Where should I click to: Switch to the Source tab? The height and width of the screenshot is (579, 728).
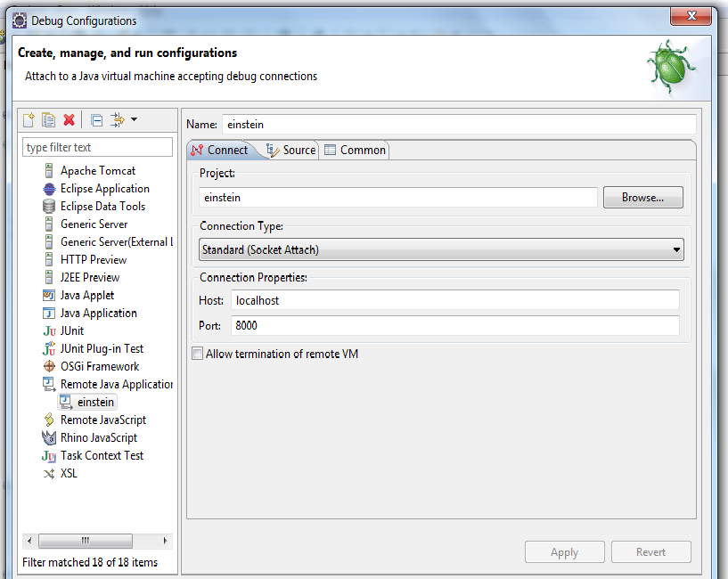point(290,150)
